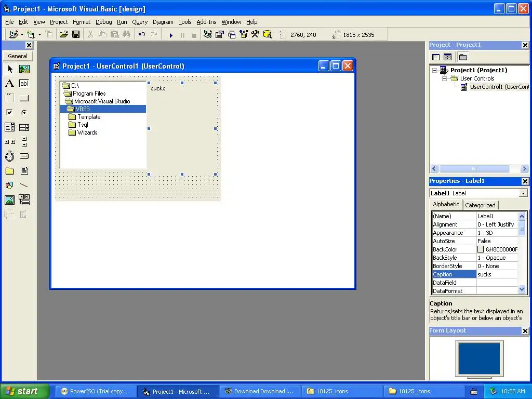The height and width of the screenshot is (399, 532).
Task: Click the Open Project toolbar icon
Action: tap(63, 35)
